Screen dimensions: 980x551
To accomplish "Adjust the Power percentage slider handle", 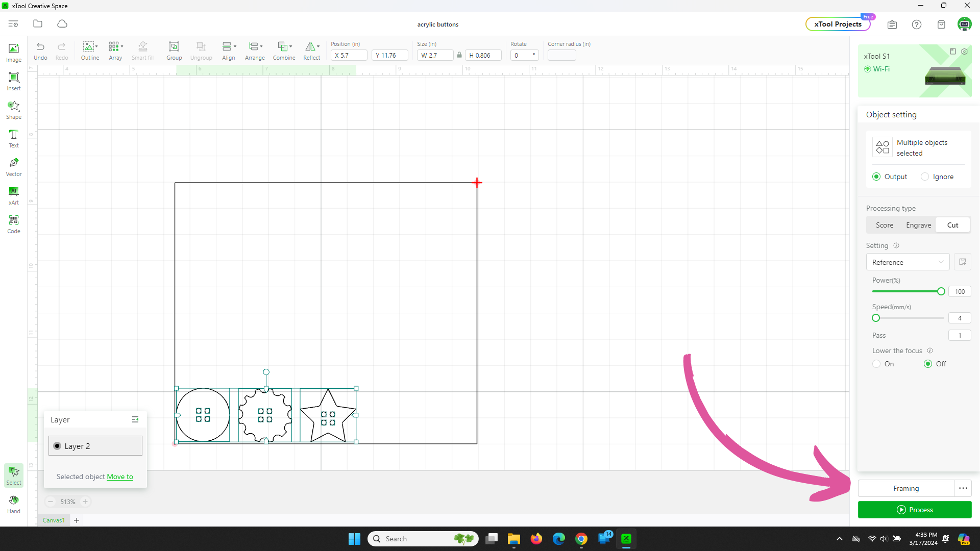I will 941,291.
